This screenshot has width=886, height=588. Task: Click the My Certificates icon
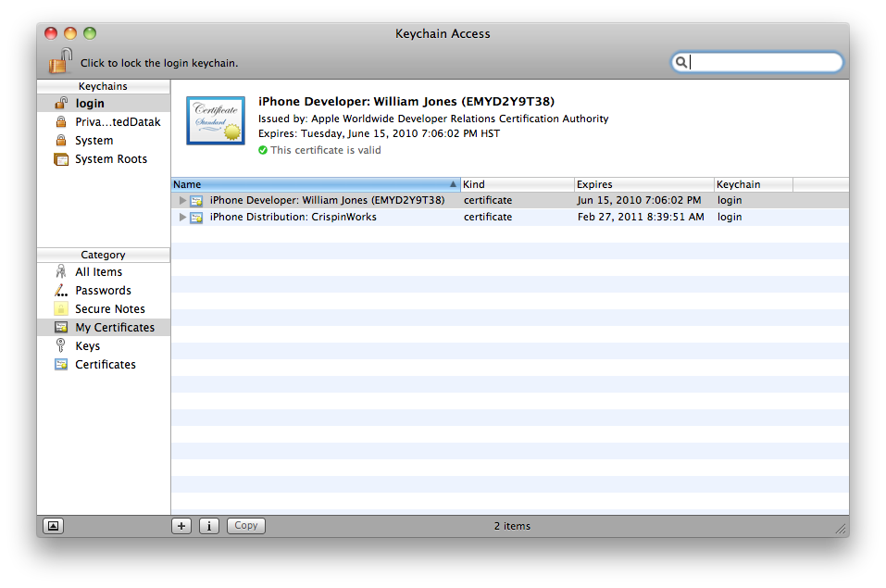(x=61, y=328)
